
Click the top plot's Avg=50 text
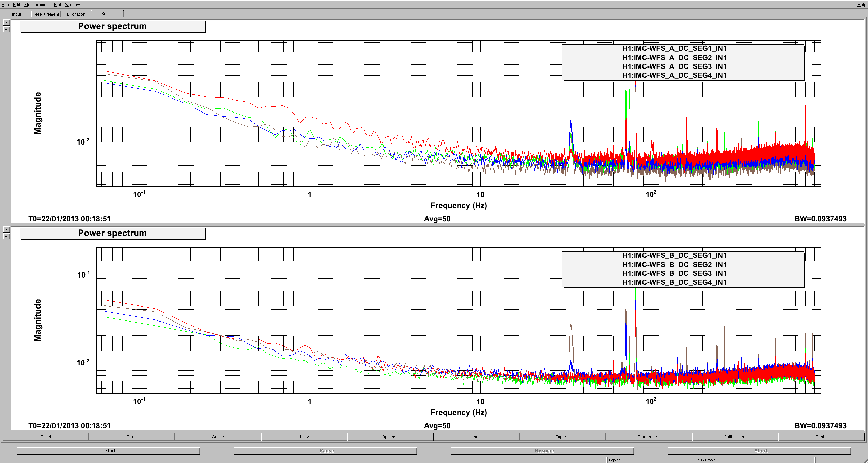(437, 219)
